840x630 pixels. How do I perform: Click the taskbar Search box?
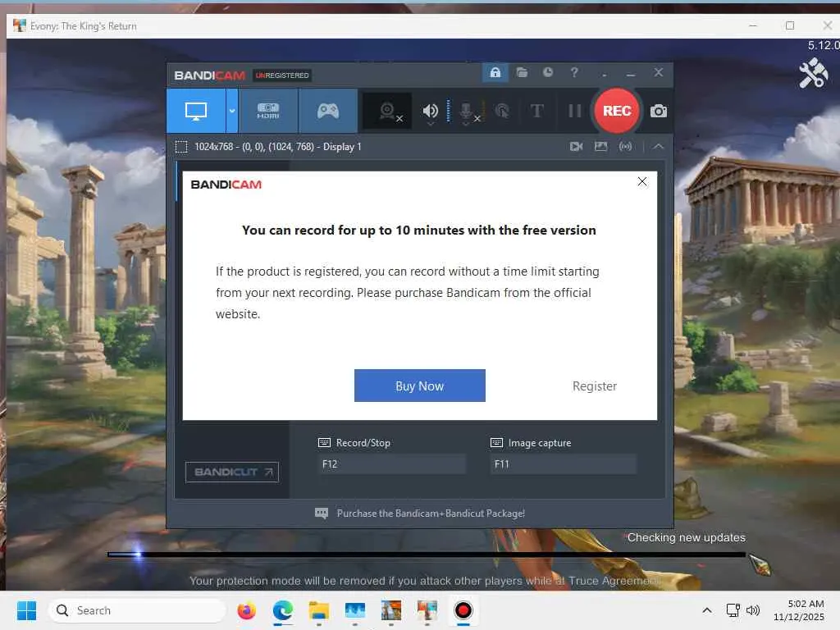tap(137, 610)
